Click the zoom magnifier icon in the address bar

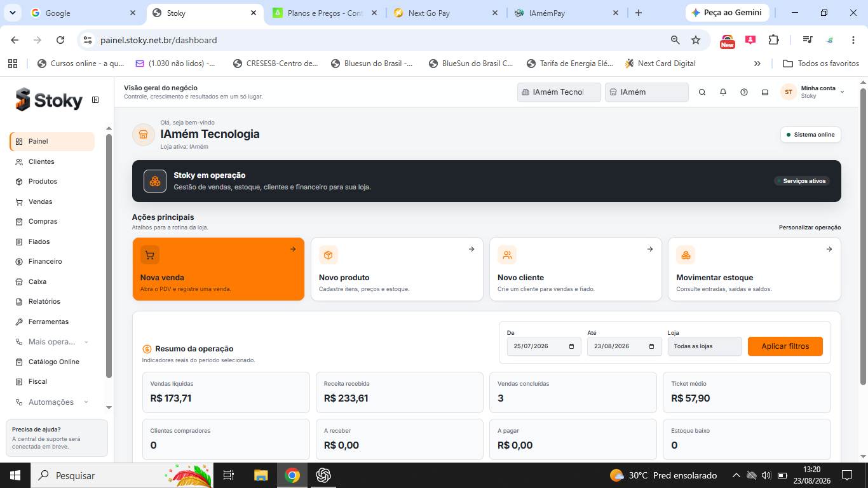point(675,40)
